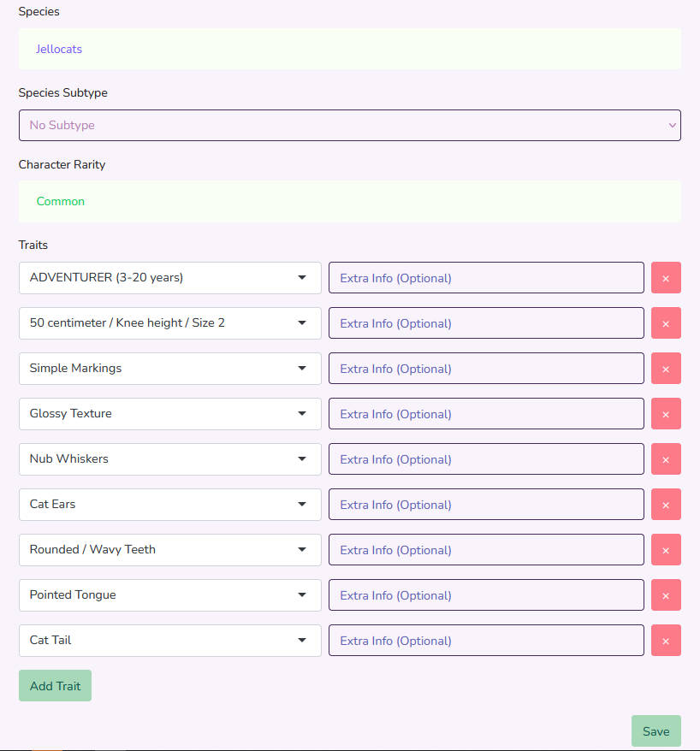700x751 pixels.
Task: Click Extra Info field for Pointed Tongue
Action: [x=486, y=595]
